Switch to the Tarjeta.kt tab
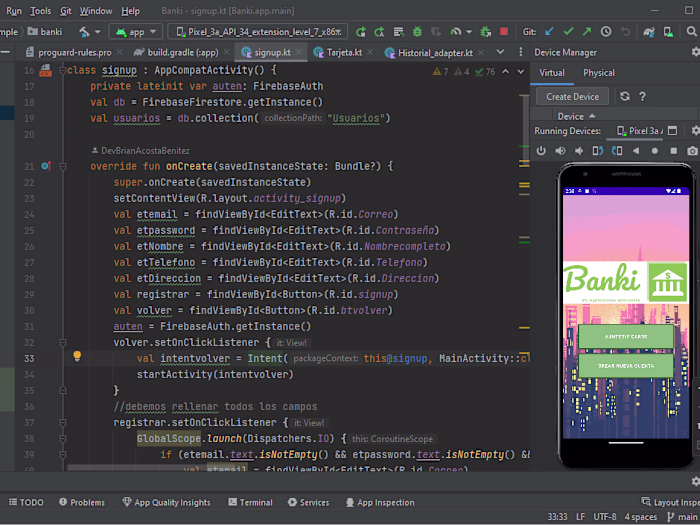 [345, 52]
